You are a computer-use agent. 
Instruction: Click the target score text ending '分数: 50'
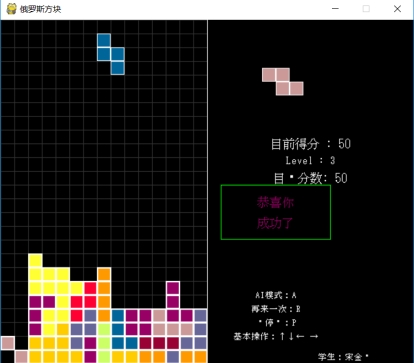[311, 178]
